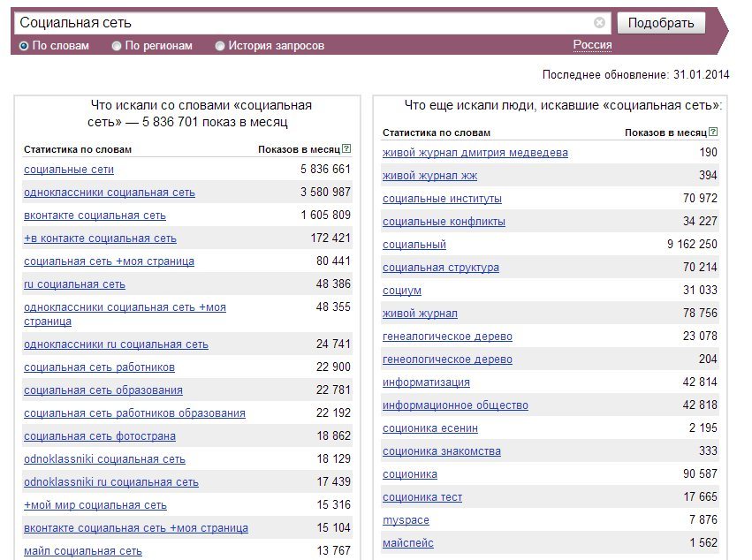This screenshot has width=752, height=560.
Task: Open the 'майспейс' link
Action: coord(408,543)
